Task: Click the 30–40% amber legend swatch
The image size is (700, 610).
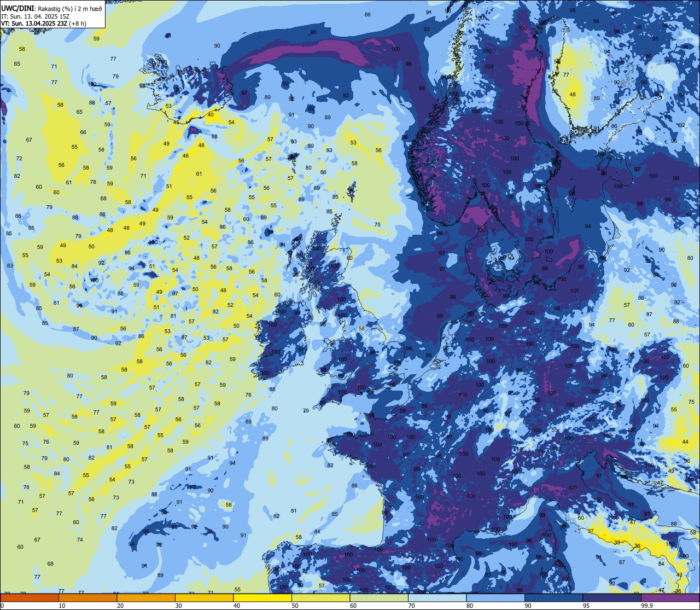Action: click(x=204, y=597)
